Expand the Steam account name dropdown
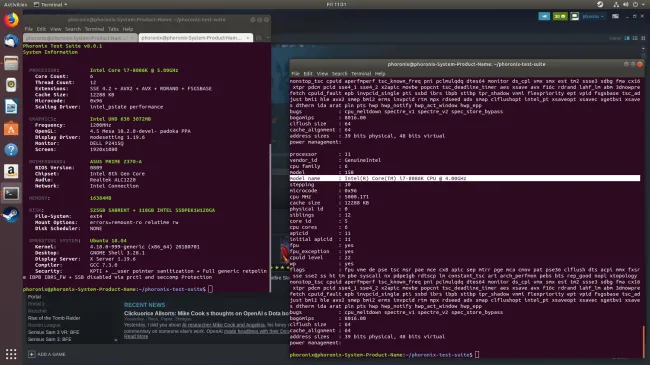The image size is (650, 365). 593,16
